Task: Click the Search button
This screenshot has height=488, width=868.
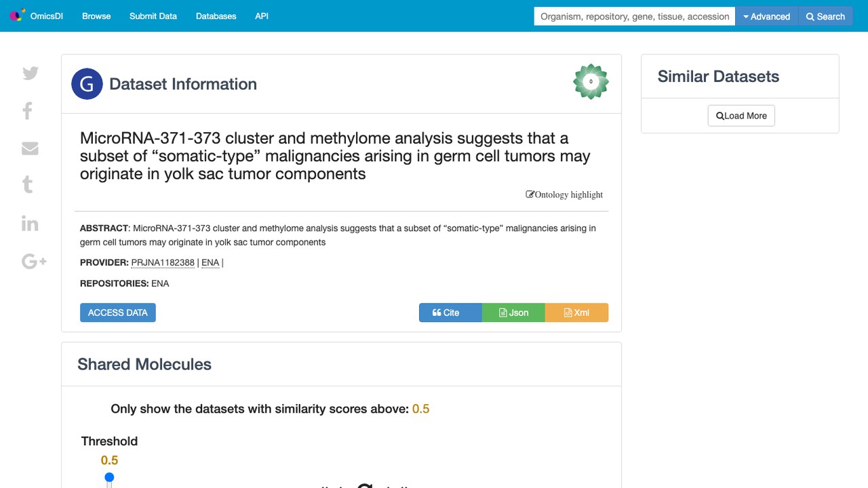Action: click(825, 16)
